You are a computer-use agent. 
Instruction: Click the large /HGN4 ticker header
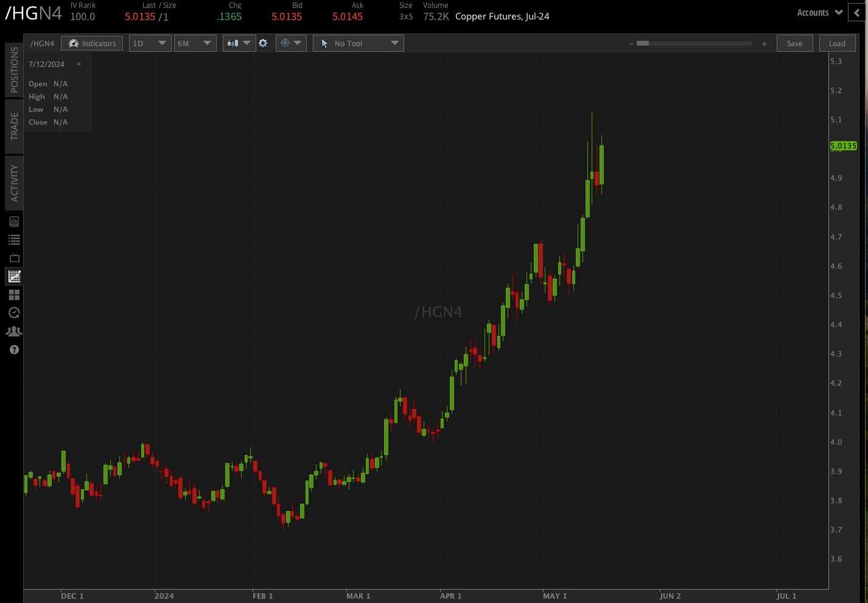(33, 13)
